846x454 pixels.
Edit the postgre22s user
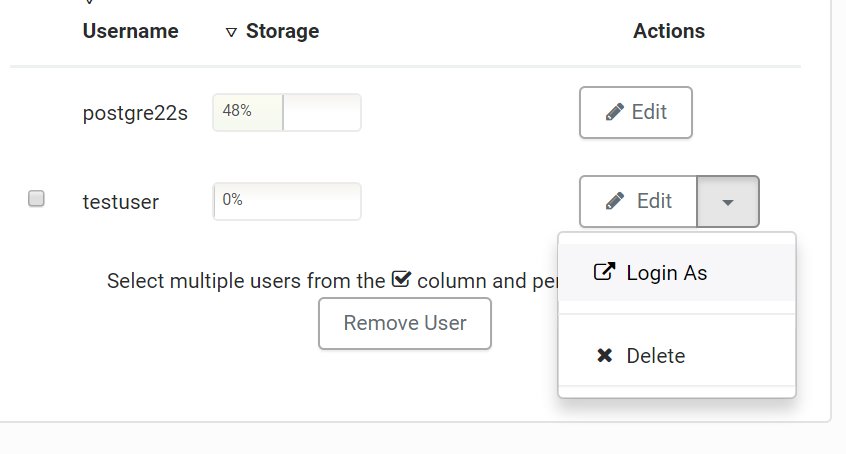tap(636, 112)
